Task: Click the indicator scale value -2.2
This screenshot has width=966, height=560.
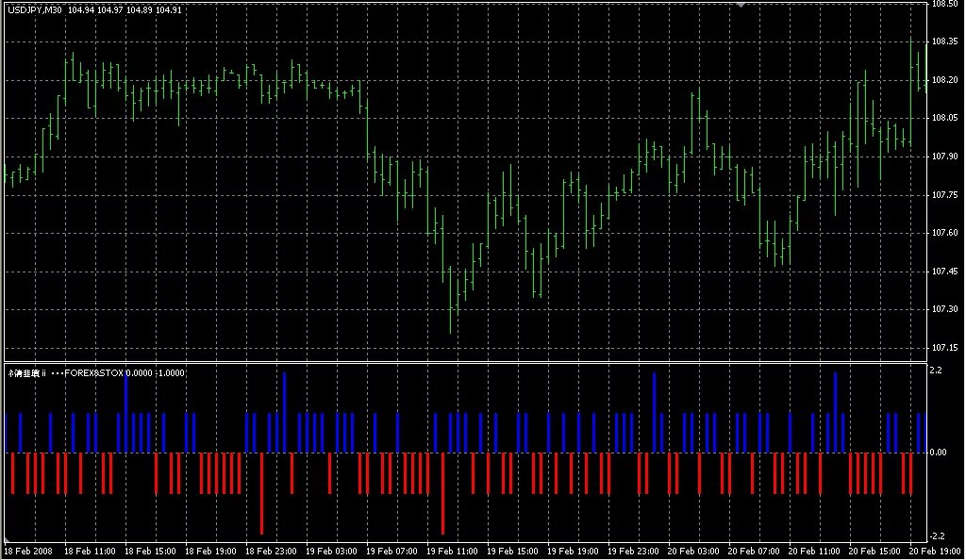Action: point(937,536)
